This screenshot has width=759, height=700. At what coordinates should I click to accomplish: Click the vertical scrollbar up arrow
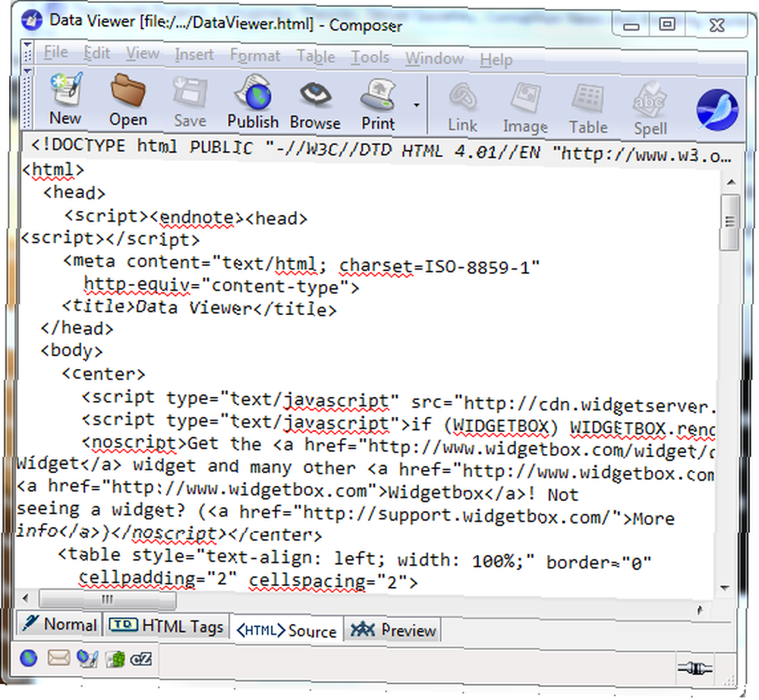coord(732,182)
